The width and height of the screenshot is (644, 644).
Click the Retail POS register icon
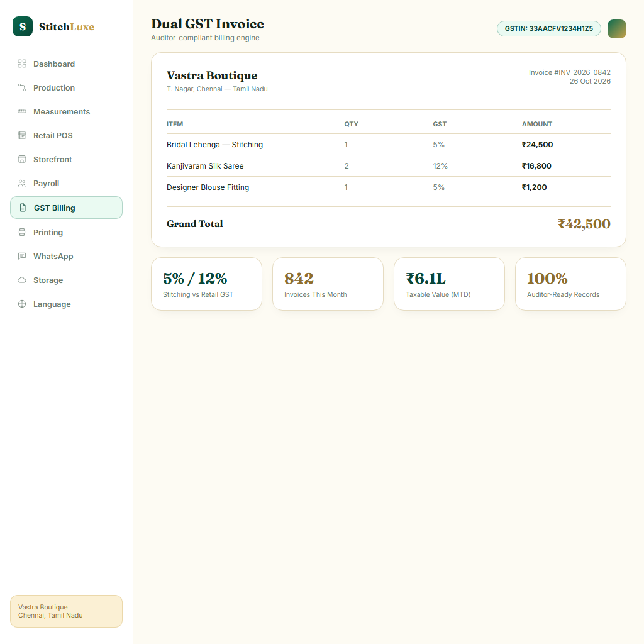coord(22,135)
